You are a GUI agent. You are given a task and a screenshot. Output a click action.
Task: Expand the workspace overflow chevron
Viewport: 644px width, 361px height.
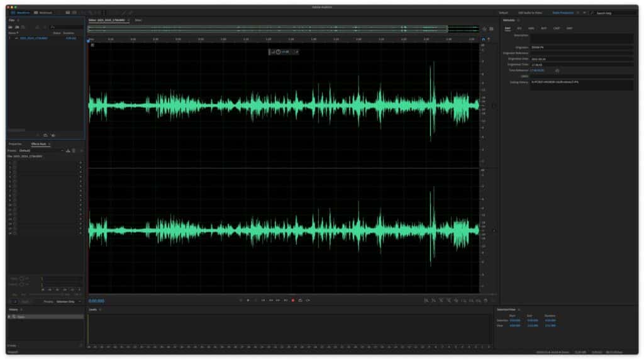pyautogui.click(x=584, y=13)
